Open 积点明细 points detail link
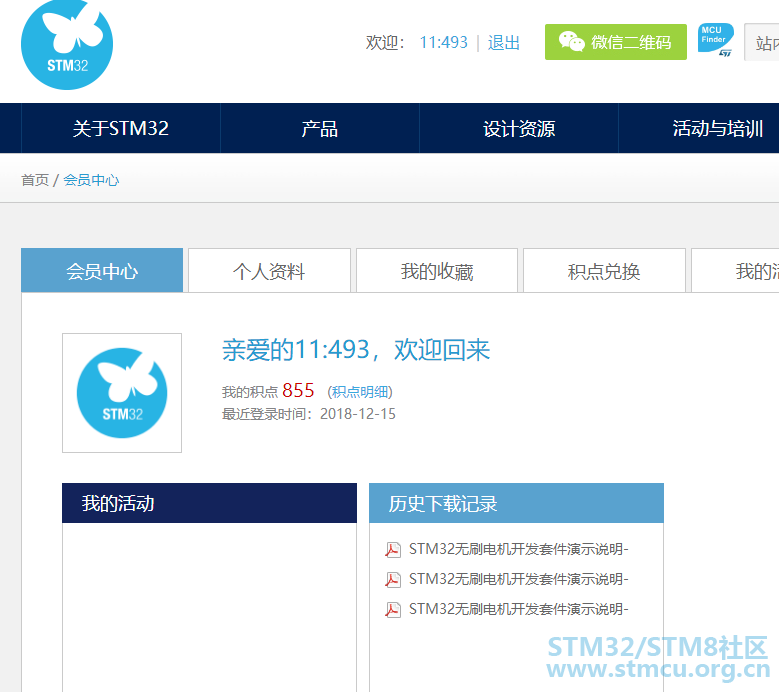Screen dimensions: 779x692 (360, 392)
